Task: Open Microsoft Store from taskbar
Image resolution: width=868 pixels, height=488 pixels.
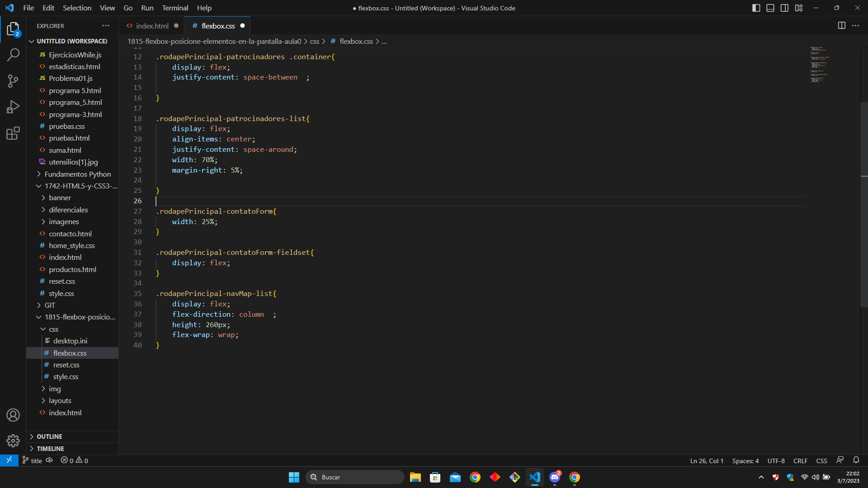Action: click(x=435, y=477)
